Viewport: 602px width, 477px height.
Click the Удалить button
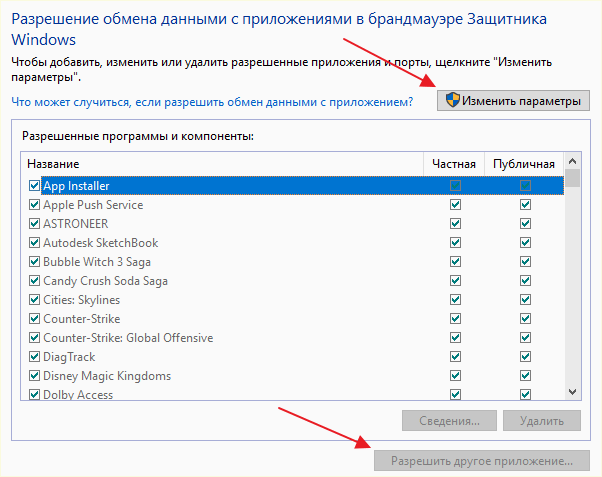(542, 421)
